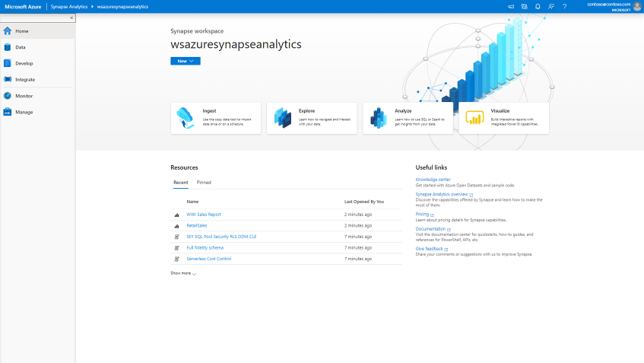Open the help question mark icon

click(564, 6)
